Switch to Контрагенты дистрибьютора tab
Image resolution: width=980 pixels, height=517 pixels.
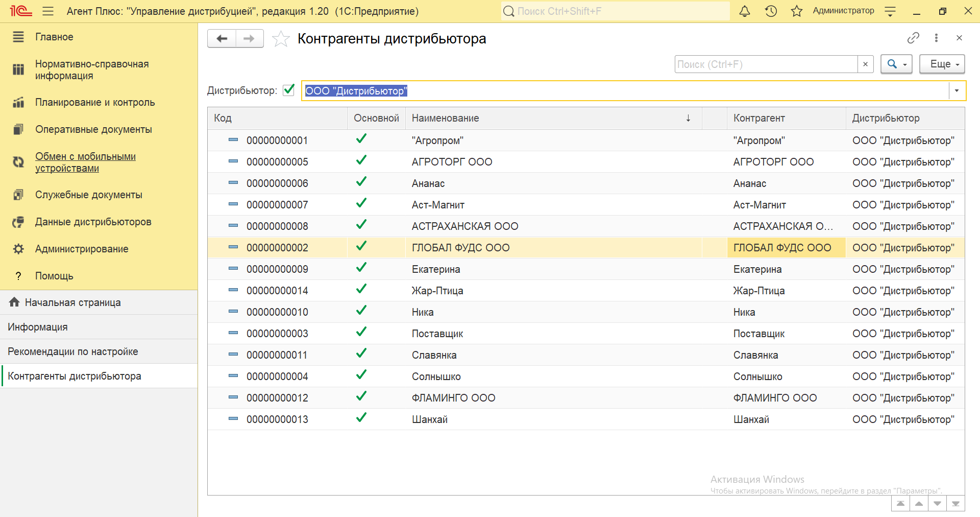[99, 376]
